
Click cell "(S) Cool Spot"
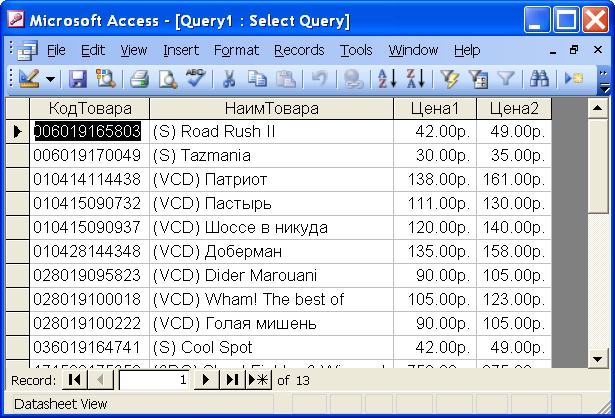[271, 347]
